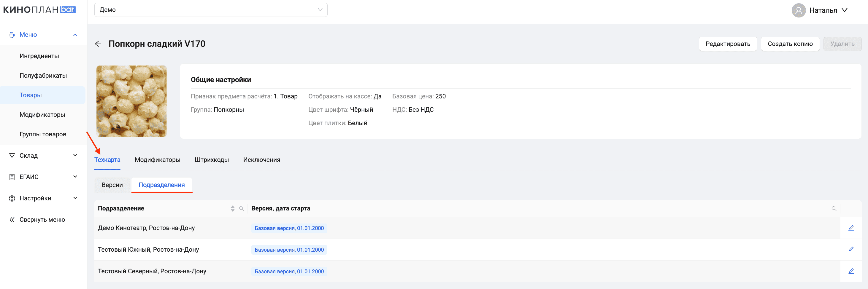This screenshot has width=868, height=289.
Task: Click the Настройки gear icon
Action: [x=12, y=199]
